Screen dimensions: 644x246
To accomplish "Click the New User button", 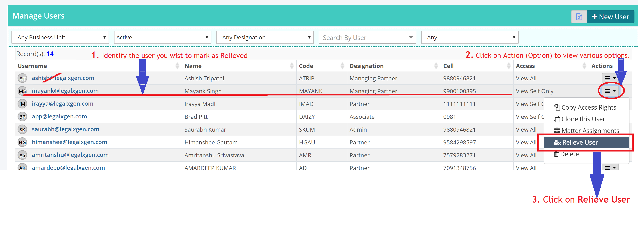I will (610, 17).
